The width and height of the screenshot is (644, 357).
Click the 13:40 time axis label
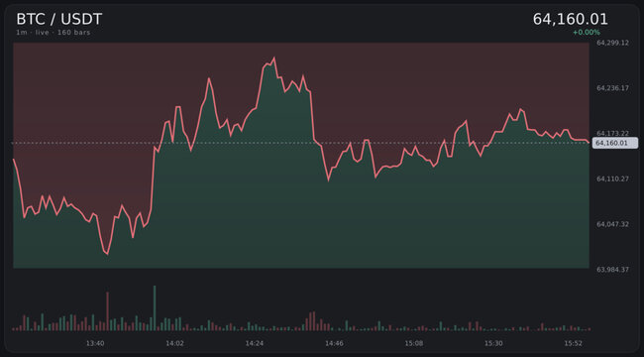pyautogui.click(x=95, y=343)
